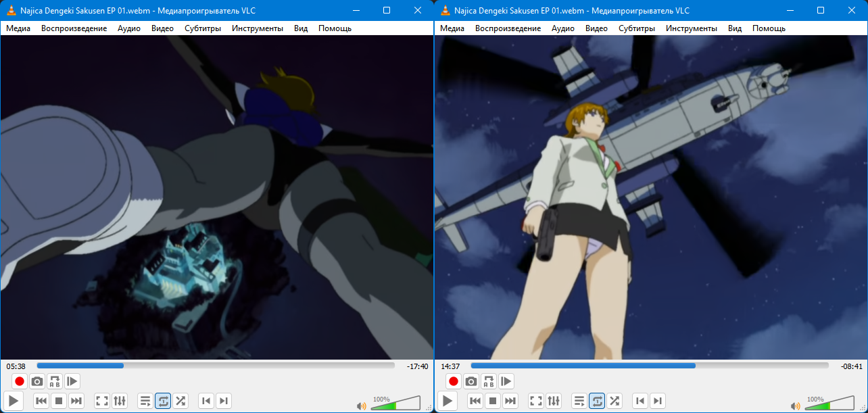Seek on the right window's progress bar
The image size is (868, 413).
650,366
